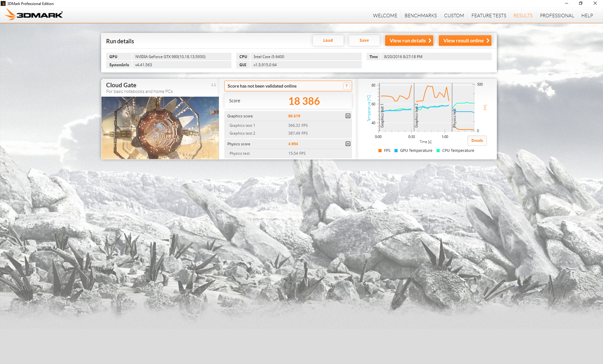Click the green CPU Temperature legend swatch
Screen dimensions: 603x364
(x=438, y=151)
